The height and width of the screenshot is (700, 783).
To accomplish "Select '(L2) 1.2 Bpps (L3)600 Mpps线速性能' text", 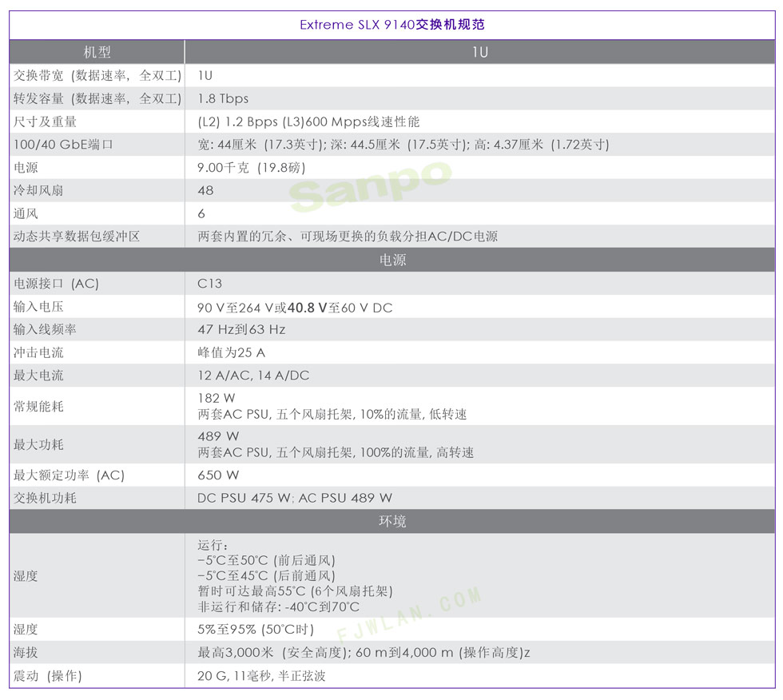I will pyautogui.click(x=308, y=121).
